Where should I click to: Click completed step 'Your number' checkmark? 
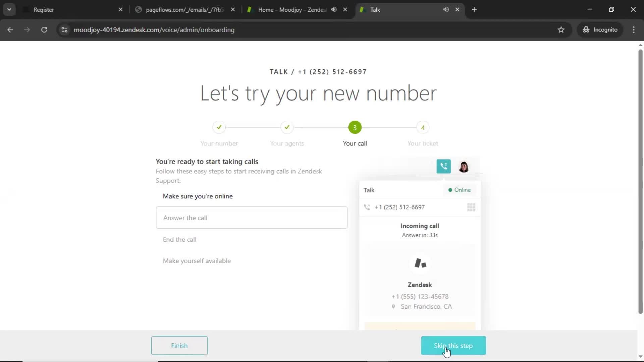219,127
